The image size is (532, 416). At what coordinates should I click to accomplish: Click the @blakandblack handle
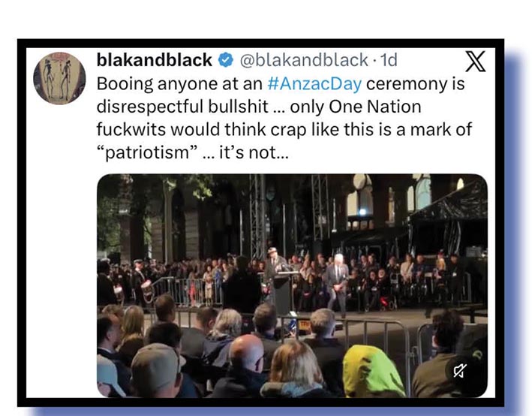pyautogui.click(x=303, y=60)
